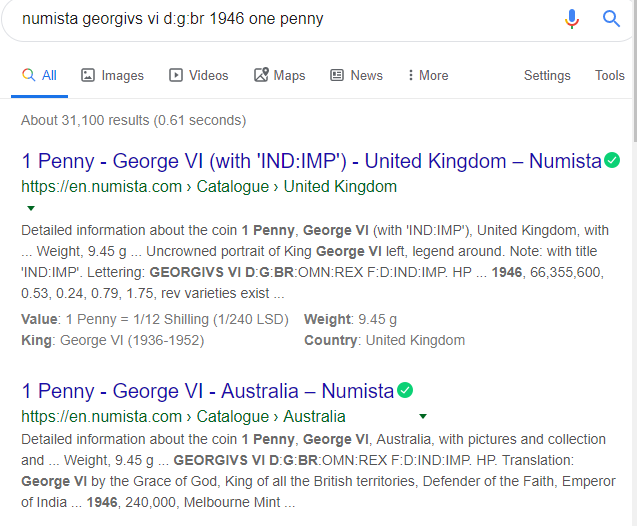Click the green checkmark beside the Australia result
The height and width of the screenshot is (526, 637).
point(405,390)
